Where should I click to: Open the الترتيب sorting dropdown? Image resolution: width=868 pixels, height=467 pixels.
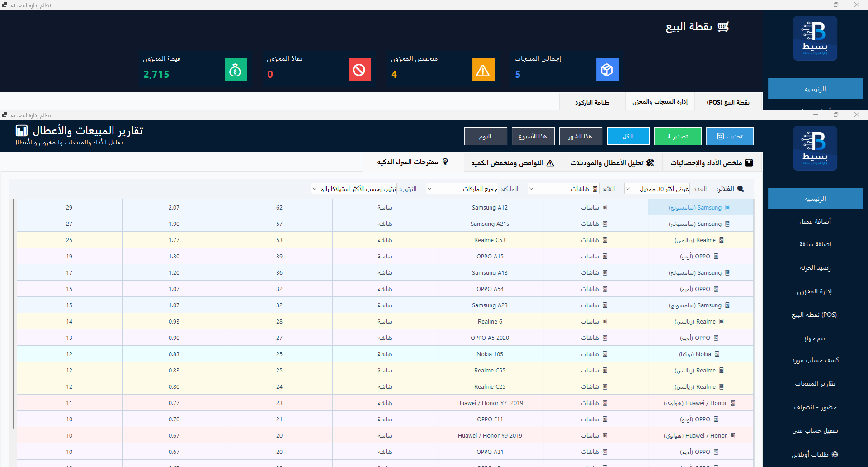tap(354, 189)
